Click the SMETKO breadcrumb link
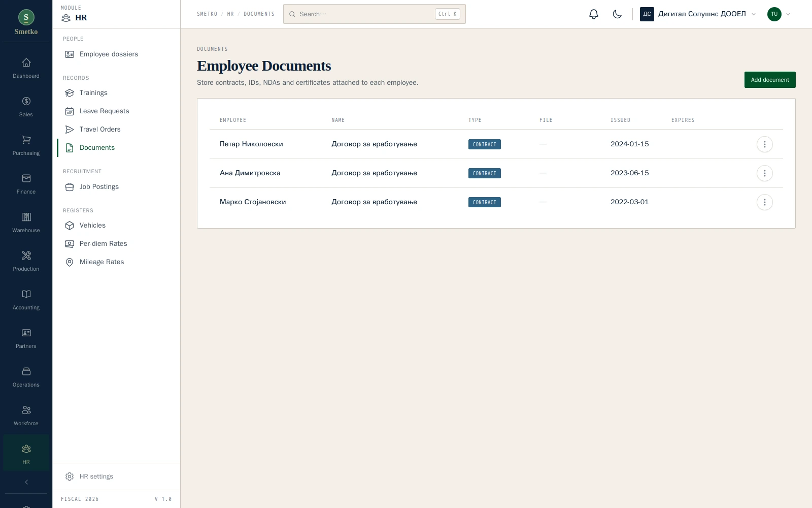The height and width of the screenshot is (508, 812). 207,14
